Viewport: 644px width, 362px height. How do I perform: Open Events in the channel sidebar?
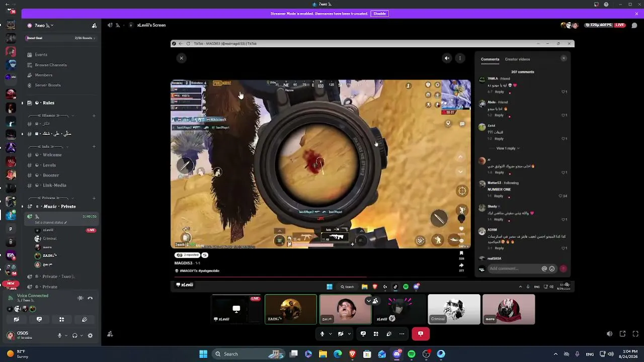click(x=61, y=54)
